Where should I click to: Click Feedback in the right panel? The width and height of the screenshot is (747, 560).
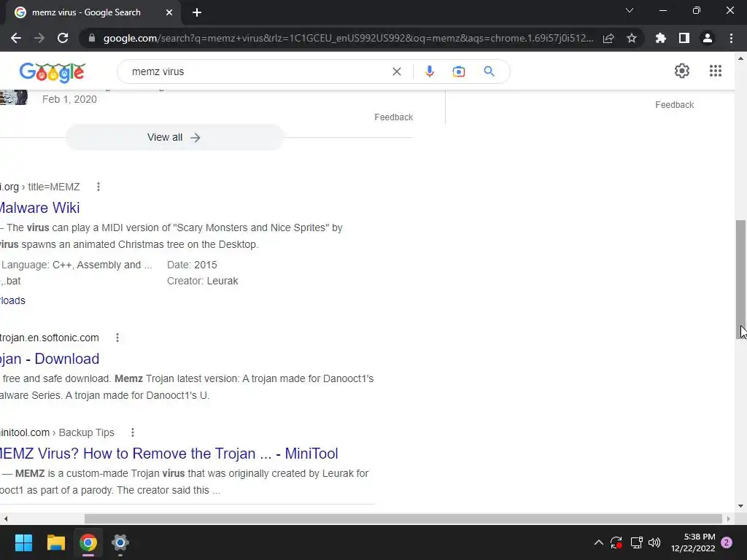[x=674, y=105]
